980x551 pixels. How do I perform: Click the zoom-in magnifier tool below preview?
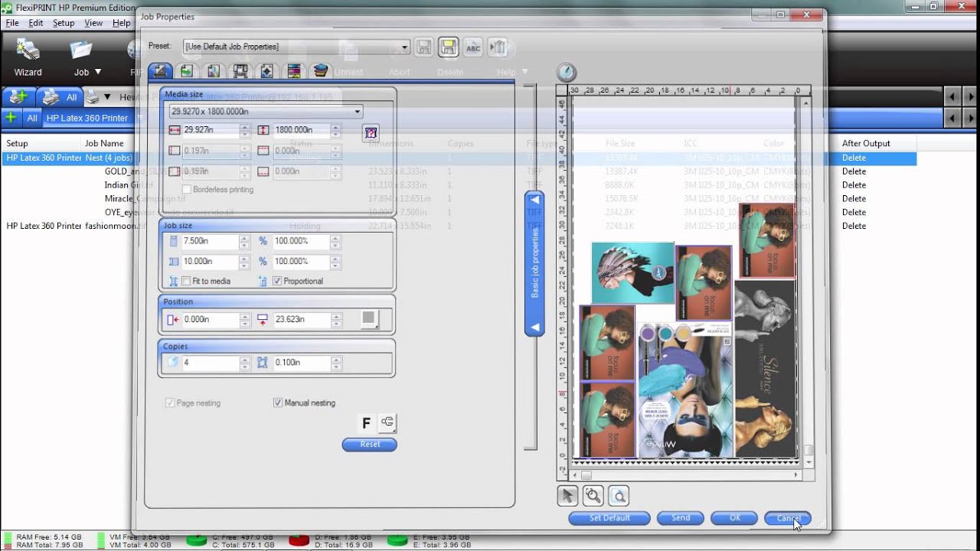(593, 496)
